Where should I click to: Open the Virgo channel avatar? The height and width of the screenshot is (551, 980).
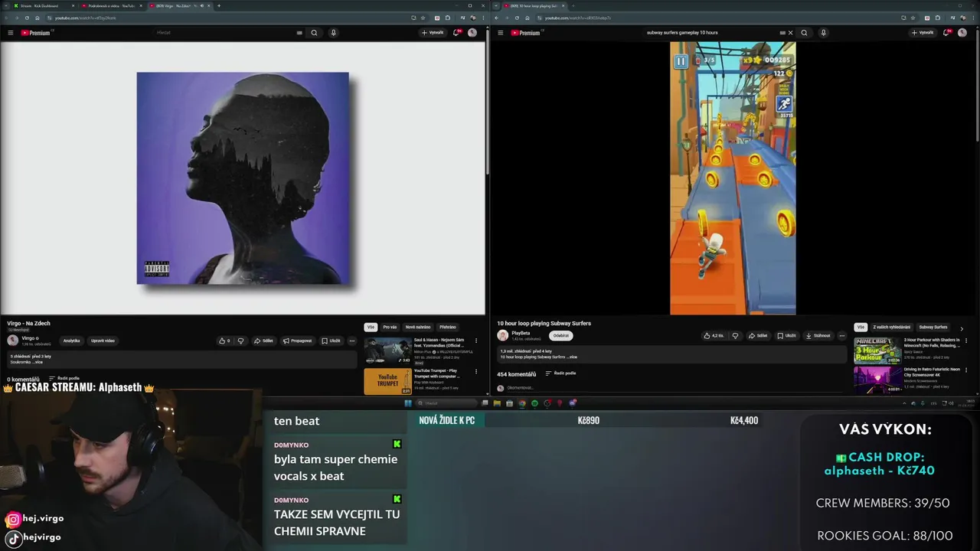[x=12, y=340]
